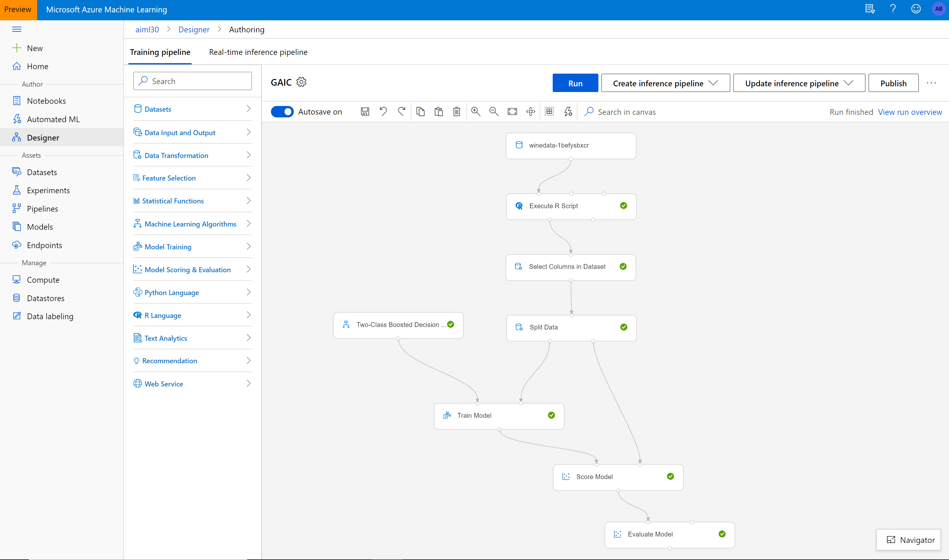Open the Update inference pipeline dropdown

pos(849,83)
